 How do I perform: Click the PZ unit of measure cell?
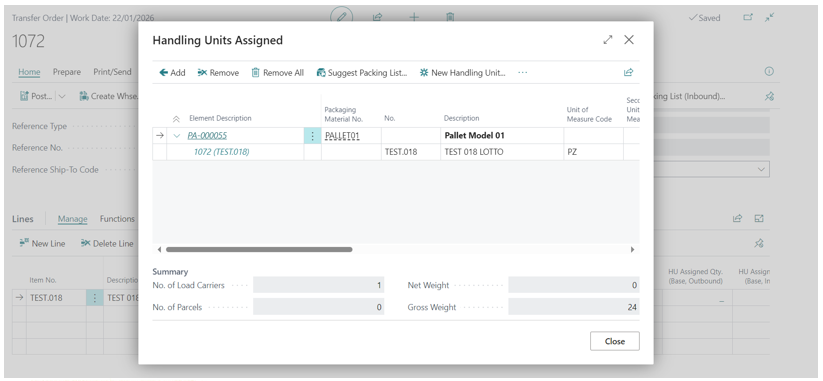tap(594, 152)
